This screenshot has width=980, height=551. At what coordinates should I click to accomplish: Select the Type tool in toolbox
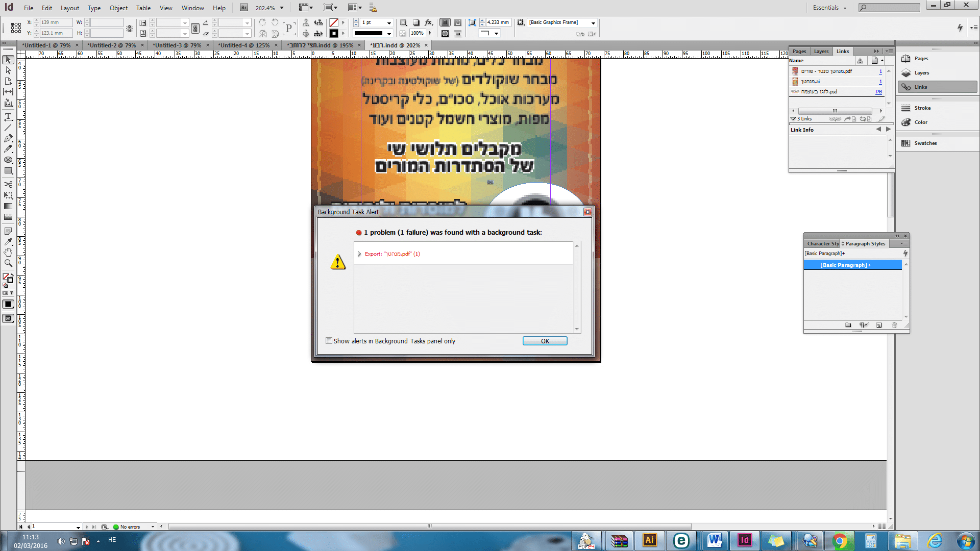[x=8, y=117]
